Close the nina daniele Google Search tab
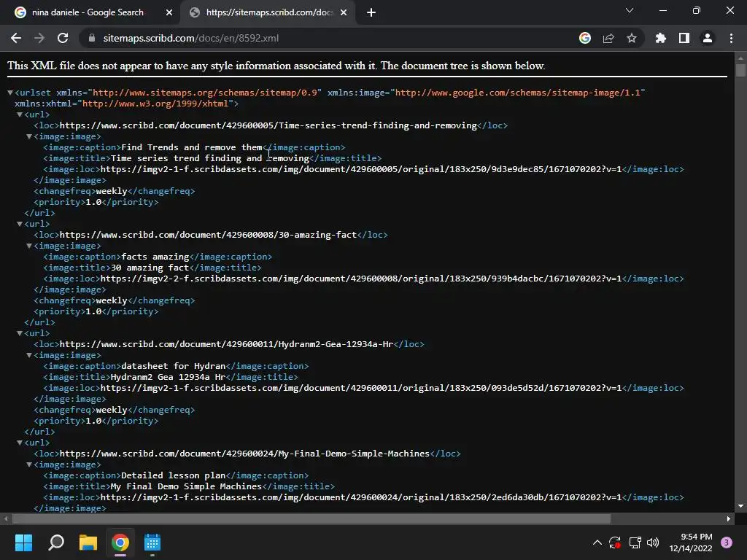The height and width of the screenshot is (560, 747). (x=169, y=12)
